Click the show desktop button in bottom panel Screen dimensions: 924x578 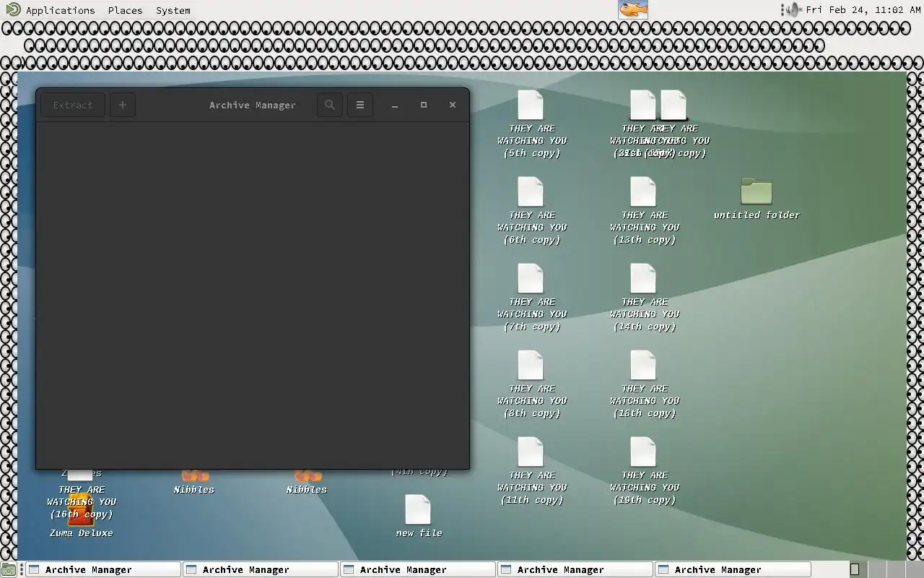tap(8, 569)
